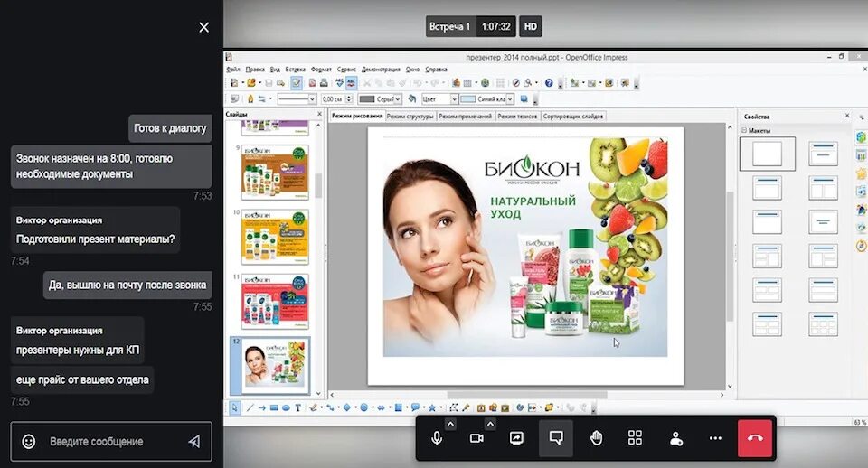Open the Справка menu
Image resolution: width=868 pixels, height=468 pixels.
coord(436,70)
